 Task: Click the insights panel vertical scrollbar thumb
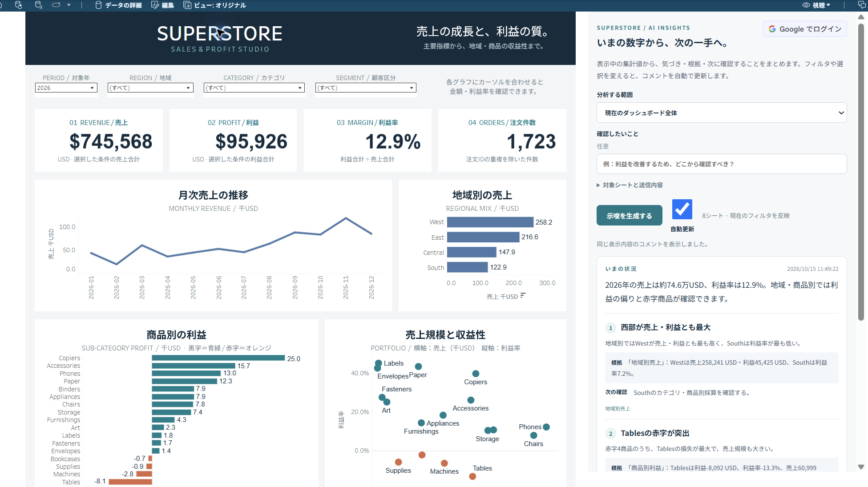[861, 171]
